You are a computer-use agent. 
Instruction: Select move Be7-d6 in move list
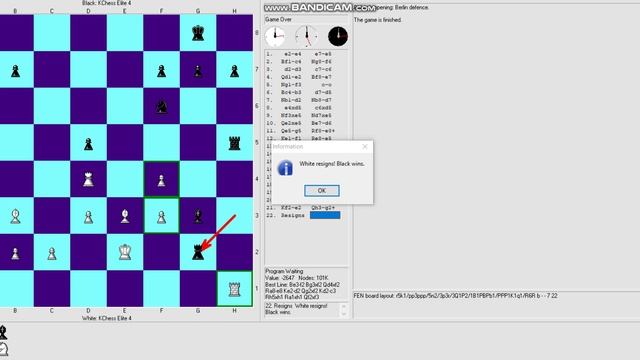321,123
